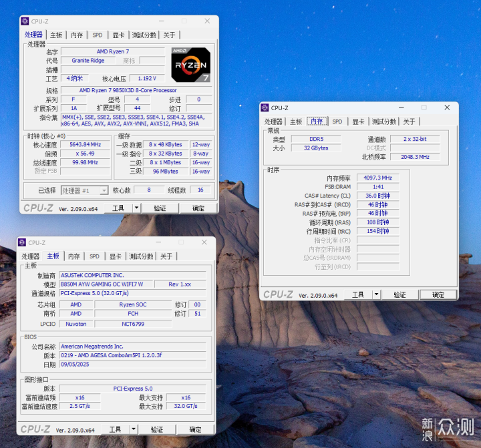
Task: Expand 工具 dropdown arrow in motherboard window
Action: (x=134, y=429)
